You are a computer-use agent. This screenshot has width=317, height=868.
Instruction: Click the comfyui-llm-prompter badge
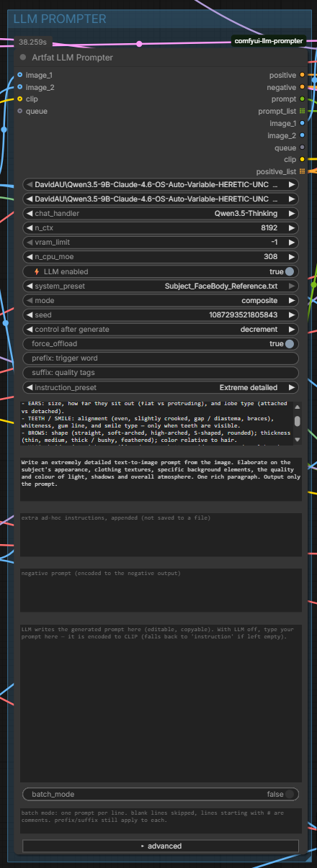coord(270,41)
